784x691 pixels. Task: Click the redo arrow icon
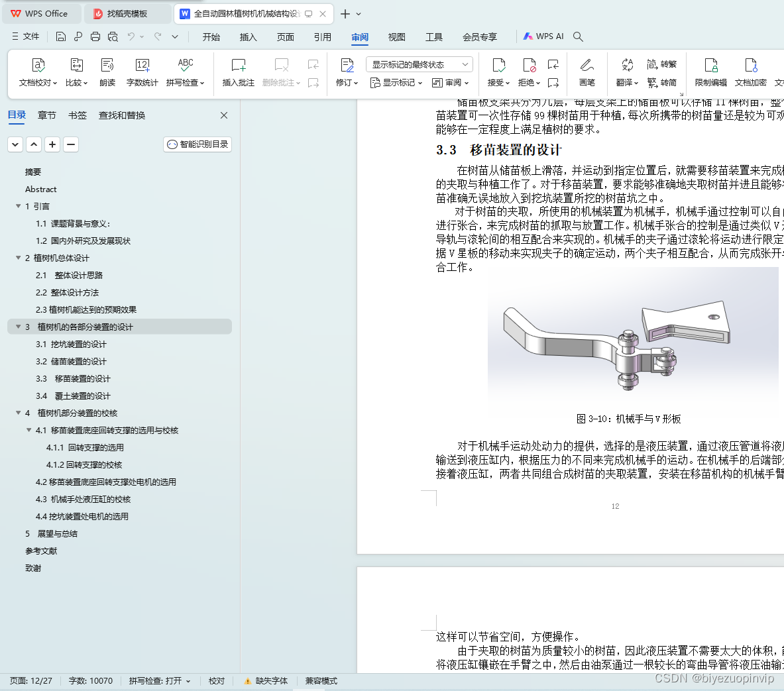tap(158, 36)
